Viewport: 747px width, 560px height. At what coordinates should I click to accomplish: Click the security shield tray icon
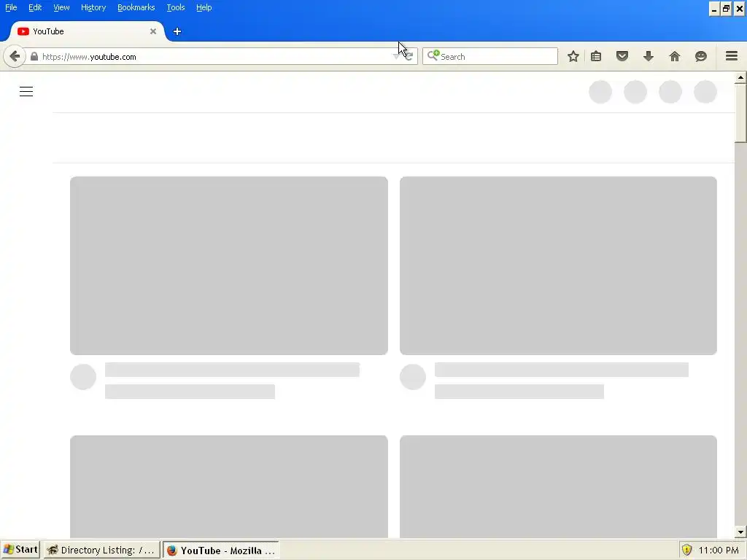(686, 550)
